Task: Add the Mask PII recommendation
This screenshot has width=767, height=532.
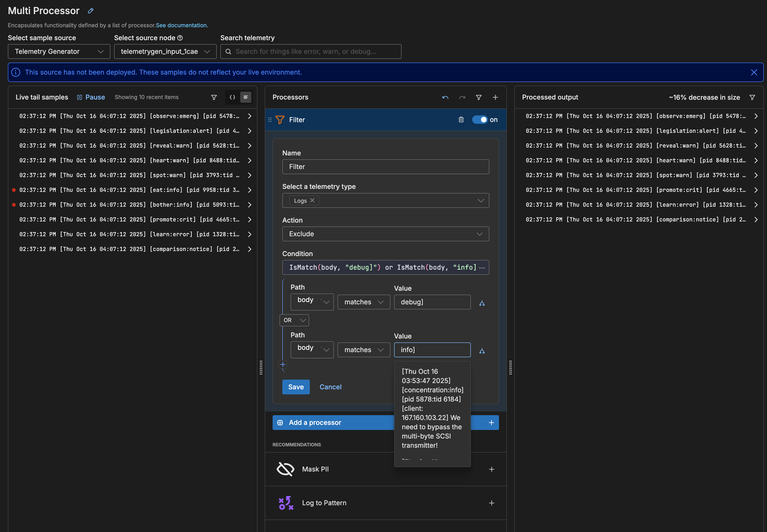Action: pyautogui.click(x=491, y=469)
